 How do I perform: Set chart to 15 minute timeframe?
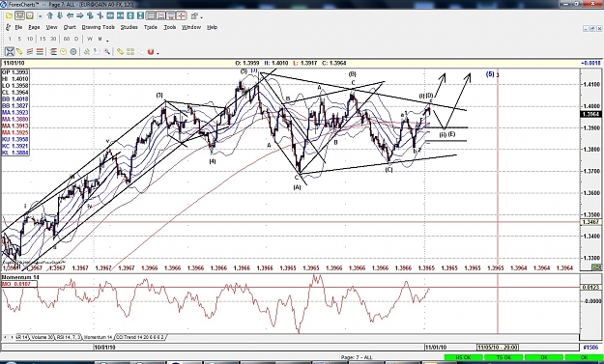43,39
